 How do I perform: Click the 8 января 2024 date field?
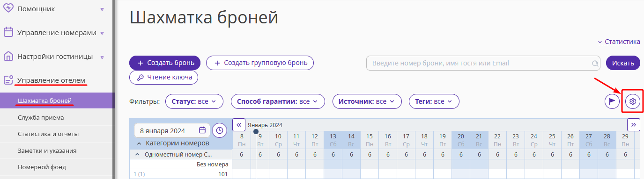coord(172,130)
